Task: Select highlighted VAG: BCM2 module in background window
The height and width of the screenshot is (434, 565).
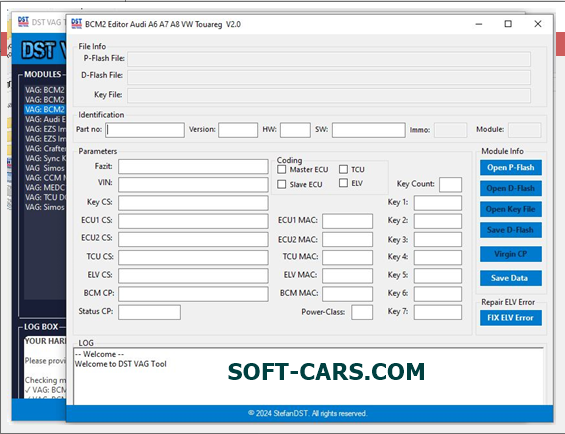Action: point(45,109)
